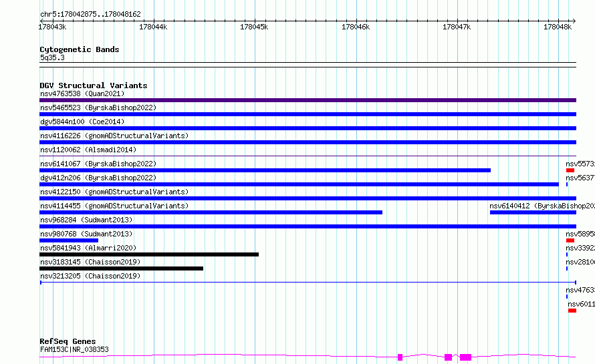Select the nsv1120062 (Alsmadi2014) label

88,150
